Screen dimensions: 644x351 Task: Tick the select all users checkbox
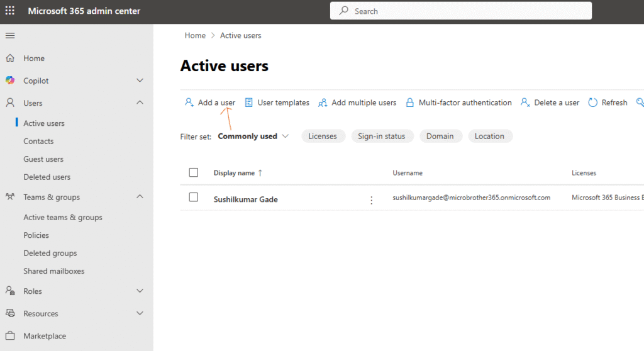[194, 172]
